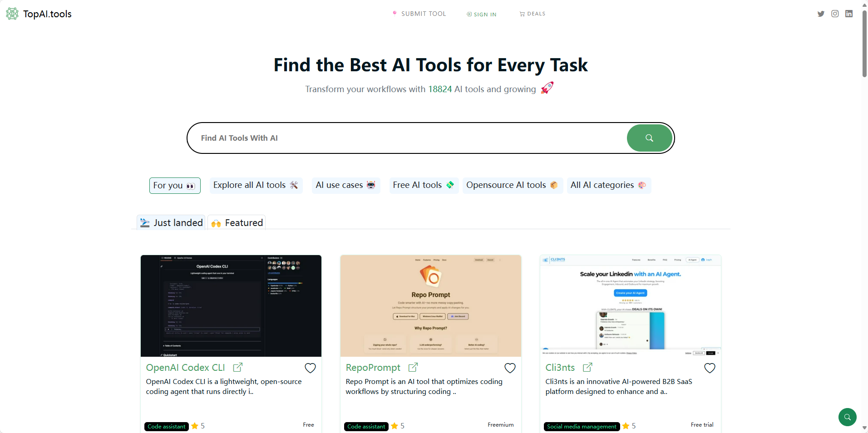Viewport: 868px width, 433px height.
Task: Switch to the Featured tab
Action: click(237, 223)
